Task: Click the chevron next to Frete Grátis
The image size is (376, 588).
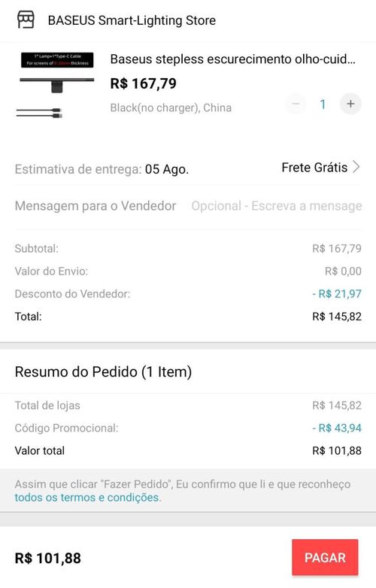Action: (x=356, y=167)
